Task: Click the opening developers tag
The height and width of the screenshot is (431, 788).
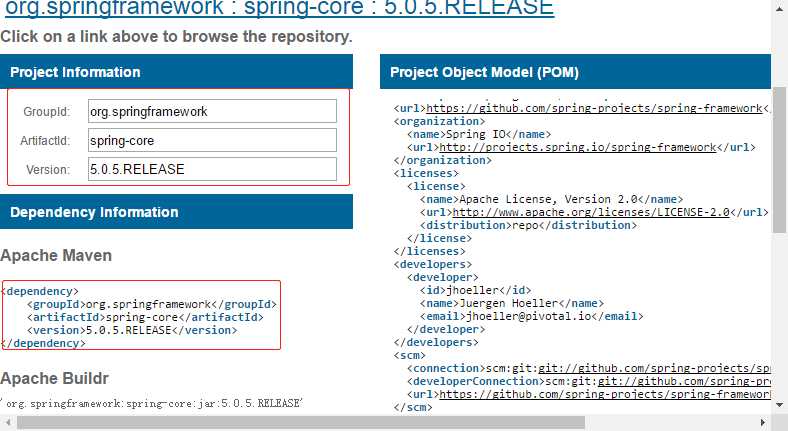Action: 433,264
